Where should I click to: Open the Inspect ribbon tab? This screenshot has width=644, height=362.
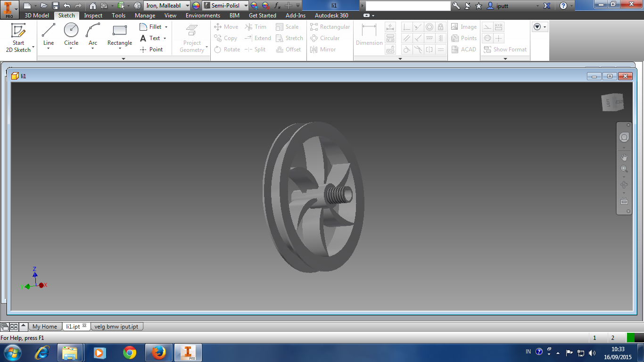(x=93, y=16)
